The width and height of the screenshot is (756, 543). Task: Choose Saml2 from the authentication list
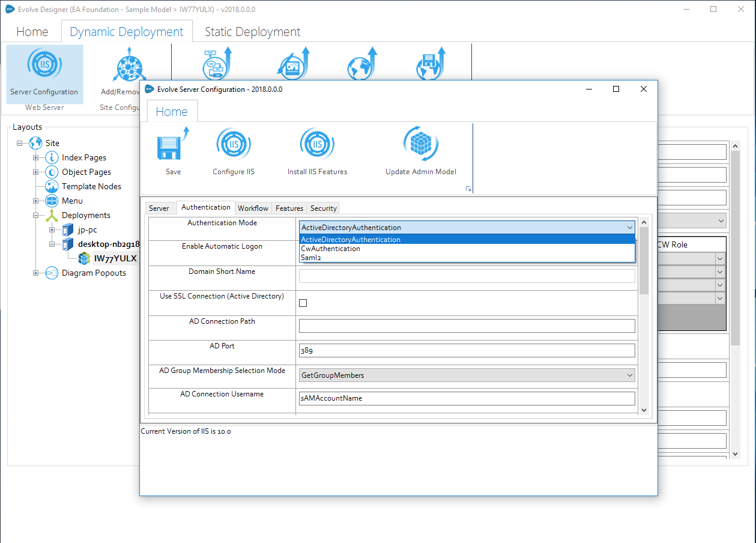pyautogui.click(x=311, y=258)
